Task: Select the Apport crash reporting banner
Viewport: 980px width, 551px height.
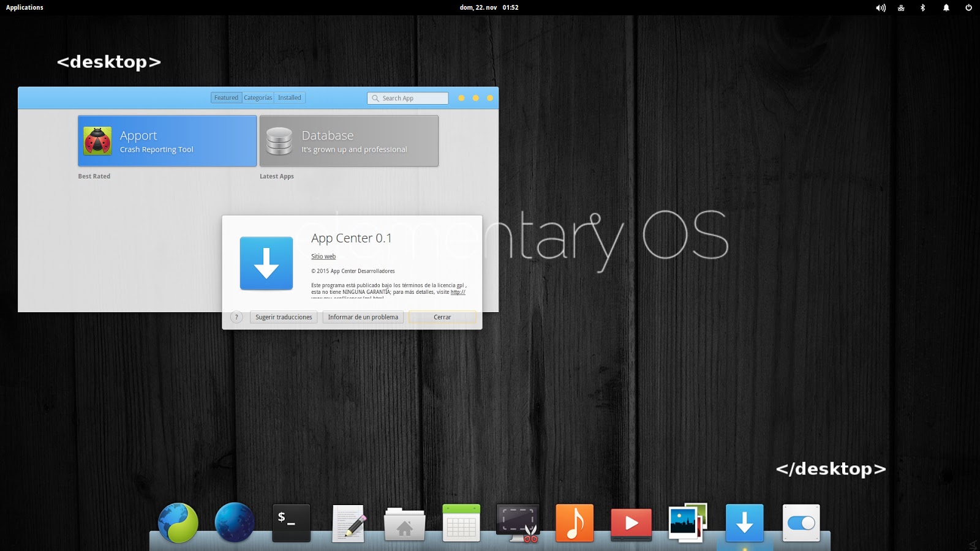Action: click(167, 141)
